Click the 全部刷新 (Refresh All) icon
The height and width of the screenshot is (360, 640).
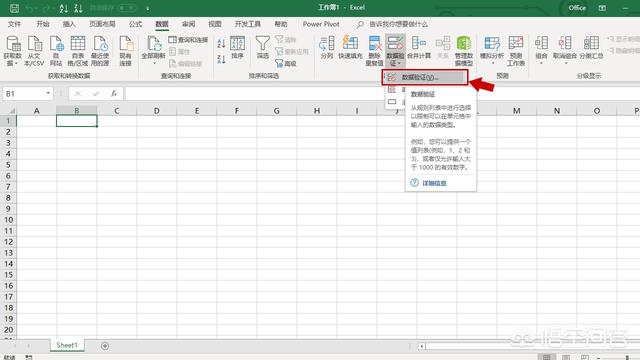pyautogui.click(x=153, y=44)
